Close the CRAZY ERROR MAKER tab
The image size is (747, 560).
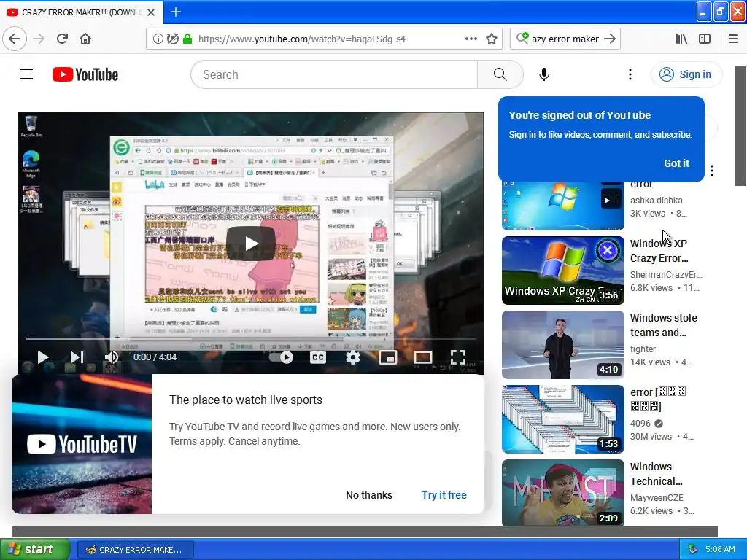click(151, 12)
